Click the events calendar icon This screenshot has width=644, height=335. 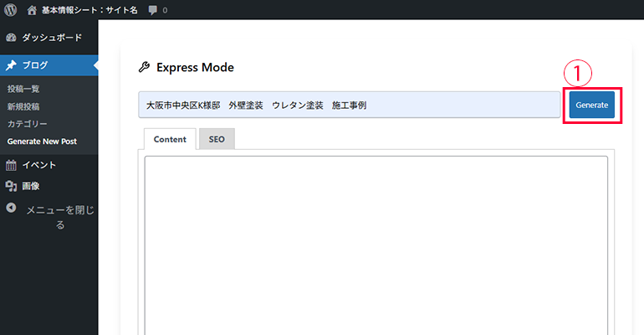[11, 165]
